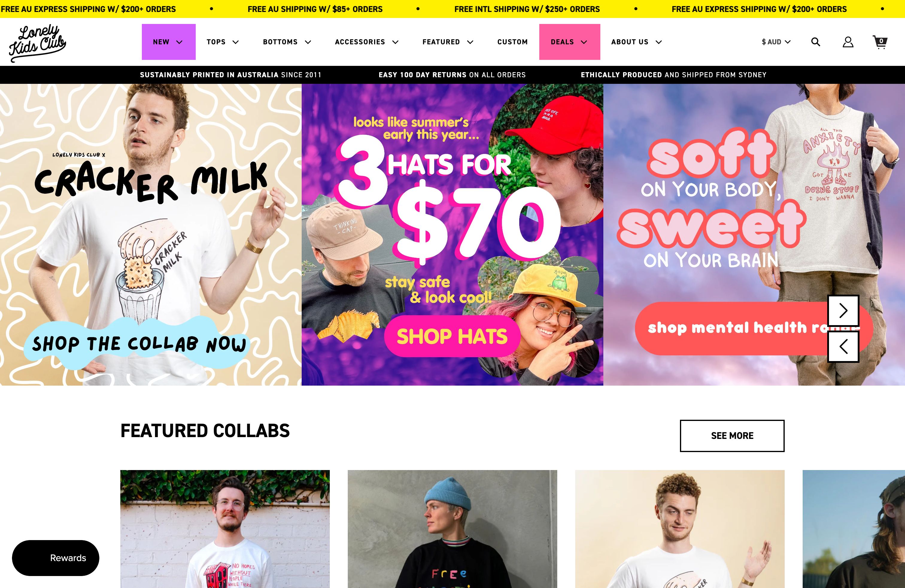This screenshot has width=905, height=588.
Task: Go to Lonely Kids Club logo home
Action: pos(37,43)
